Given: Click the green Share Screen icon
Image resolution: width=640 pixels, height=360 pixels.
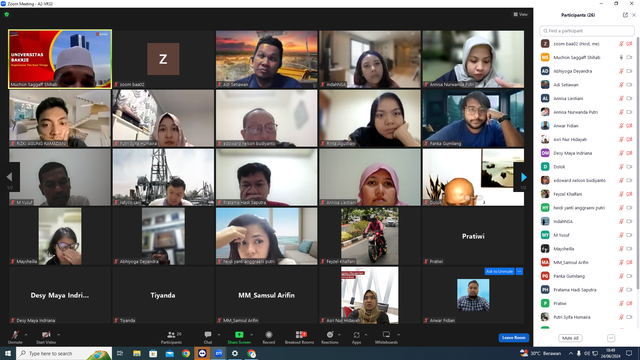Looking at the screenshot, I should pyautogui.click(x=239, y=335).
